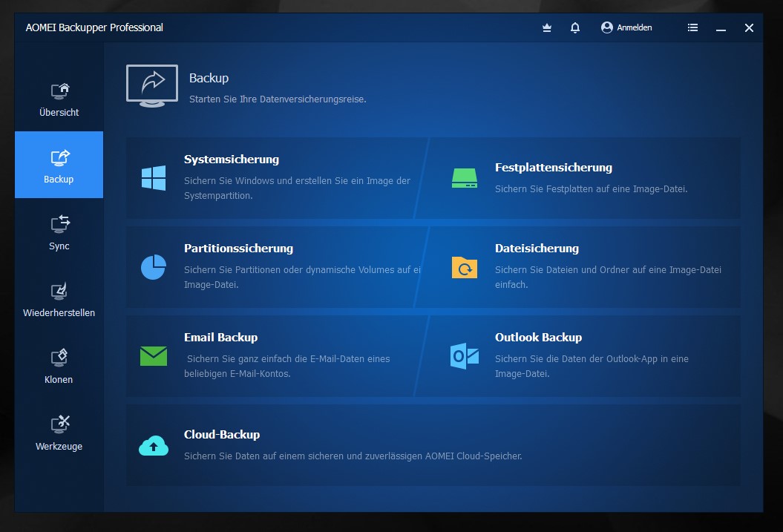Open Cloud-Backup title

[222, 435]
